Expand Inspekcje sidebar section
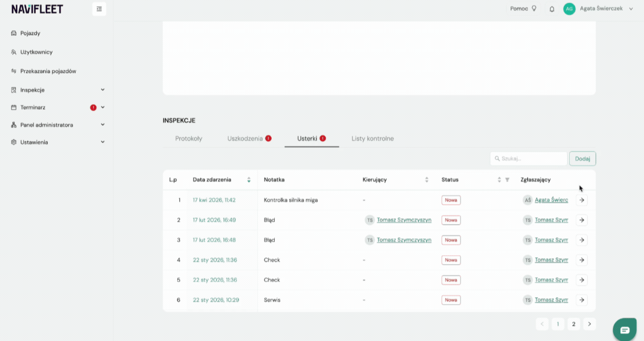The image size is (644, 341). [58, 90]
